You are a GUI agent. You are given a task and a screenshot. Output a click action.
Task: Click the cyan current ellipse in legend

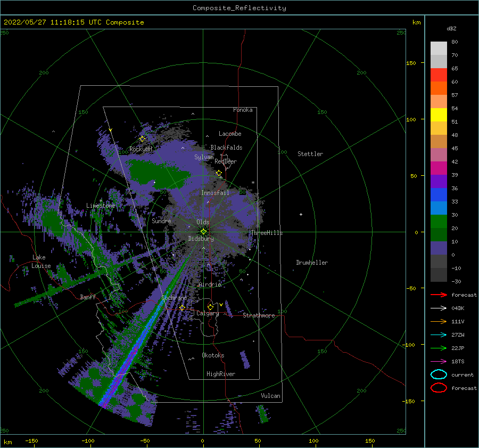point(439,374)
